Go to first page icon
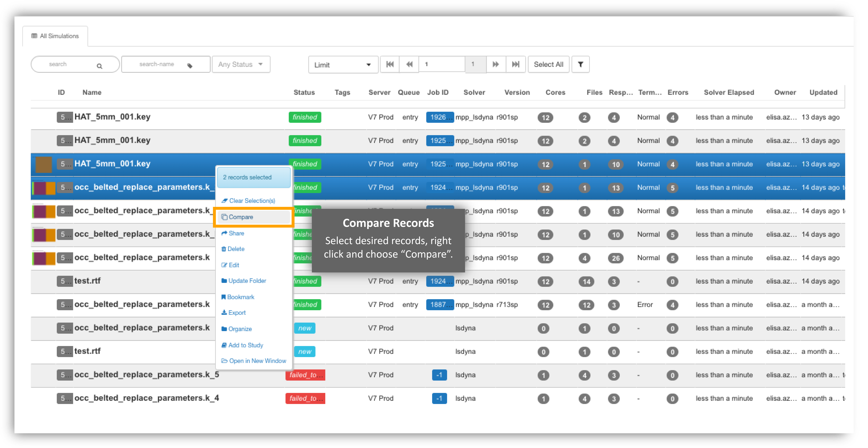This screenshot has width=868, height=448. tap(390, 64)
